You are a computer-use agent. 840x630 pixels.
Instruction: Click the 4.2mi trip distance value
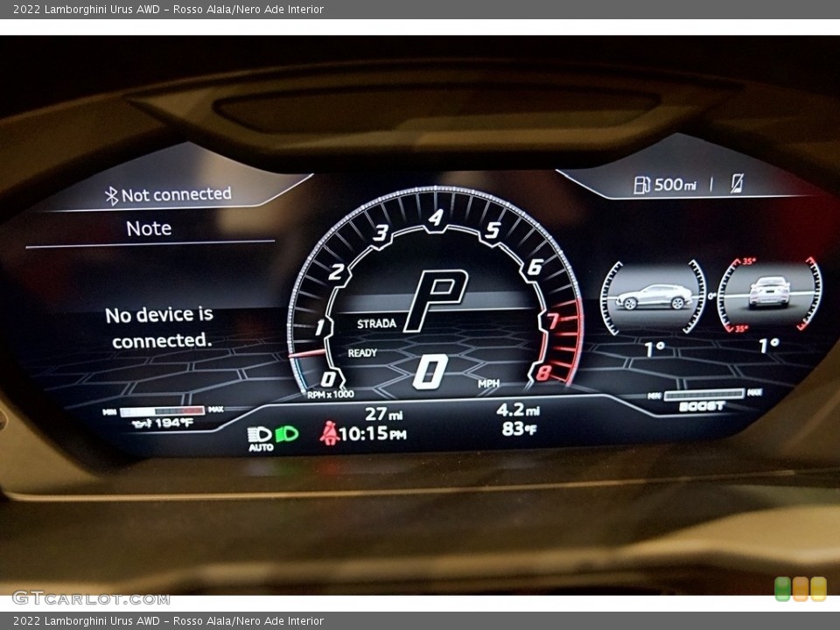pos(517,410)
